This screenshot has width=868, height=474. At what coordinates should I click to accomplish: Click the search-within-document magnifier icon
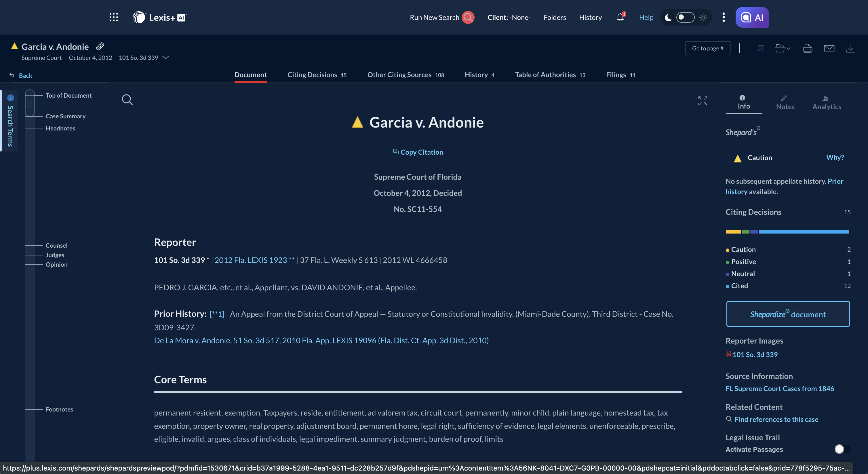pos(127,99)
